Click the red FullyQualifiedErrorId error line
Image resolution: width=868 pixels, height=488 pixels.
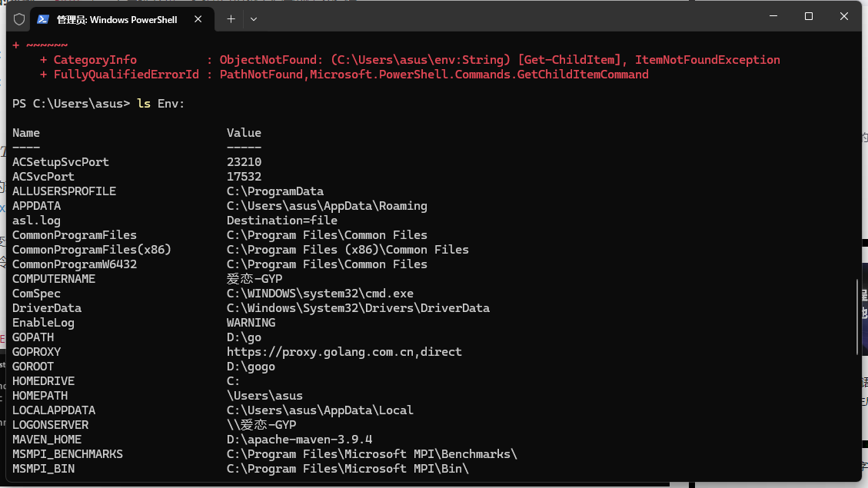tap(344, 74)
